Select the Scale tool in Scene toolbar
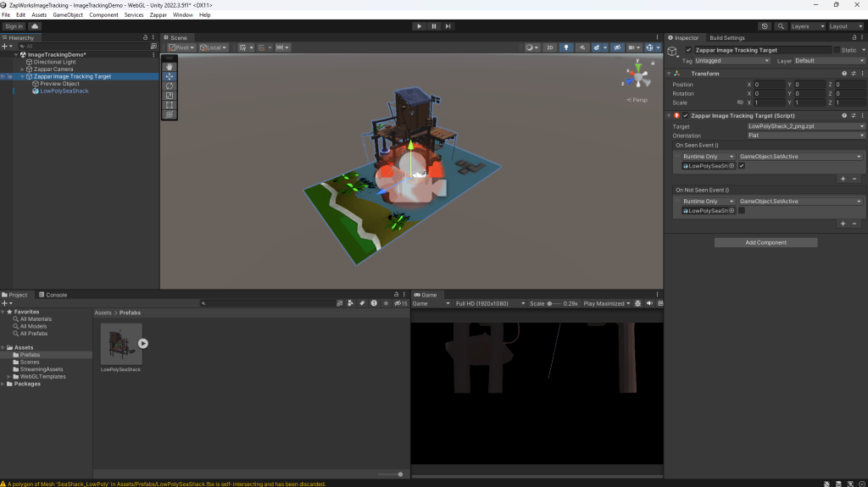The width and height of the screenshot is (868, 487). 170,95
